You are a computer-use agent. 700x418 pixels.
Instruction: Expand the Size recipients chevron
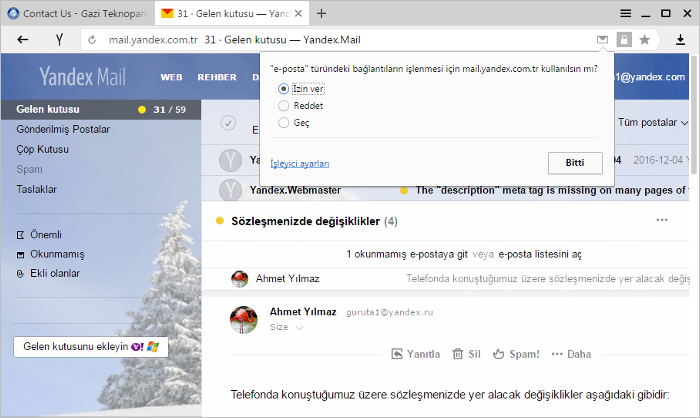(x=299, y=328)
